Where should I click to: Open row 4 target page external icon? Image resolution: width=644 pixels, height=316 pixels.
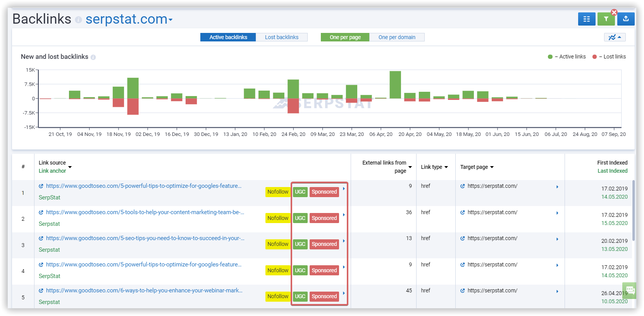click(463, 265)
